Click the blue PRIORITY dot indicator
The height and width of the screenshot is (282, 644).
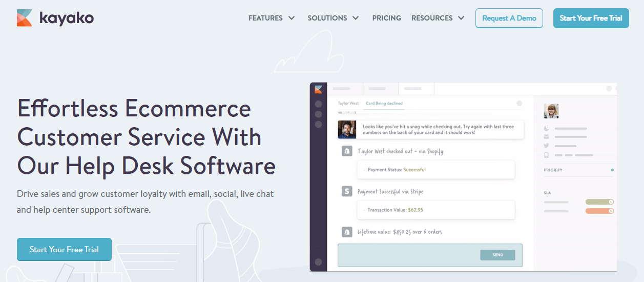(x=612, y=170)
